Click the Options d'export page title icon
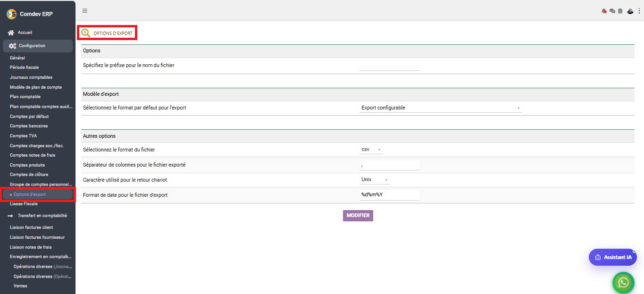The image size is (644, 294). point(85,33)
